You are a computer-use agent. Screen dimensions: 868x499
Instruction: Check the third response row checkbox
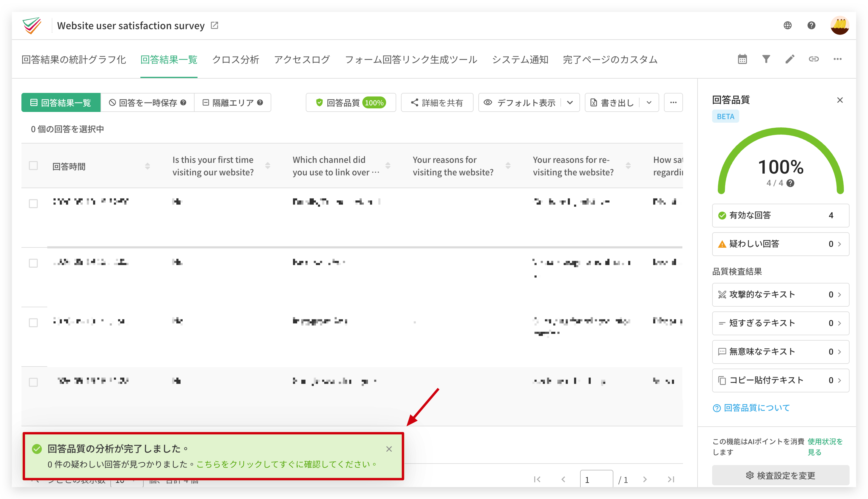click(33, 323)
